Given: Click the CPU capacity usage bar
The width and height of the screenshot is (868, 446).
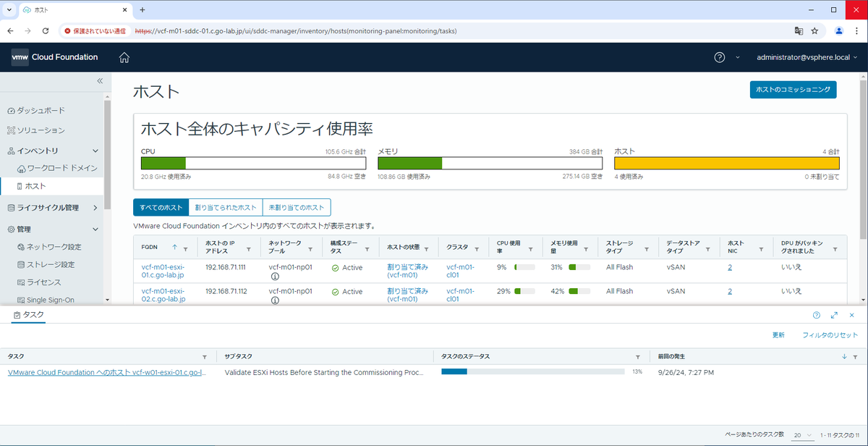Looking at the screenshot, I should coord(253,163).
